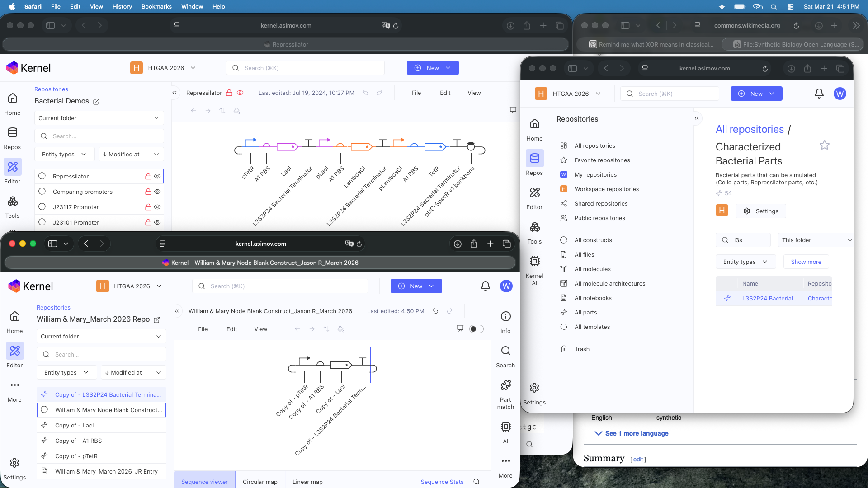This screenshot has height=488, width=868.
Task: Open Modified at sort in Bacterial Demos panel
Action: click(x=131, y=154)
